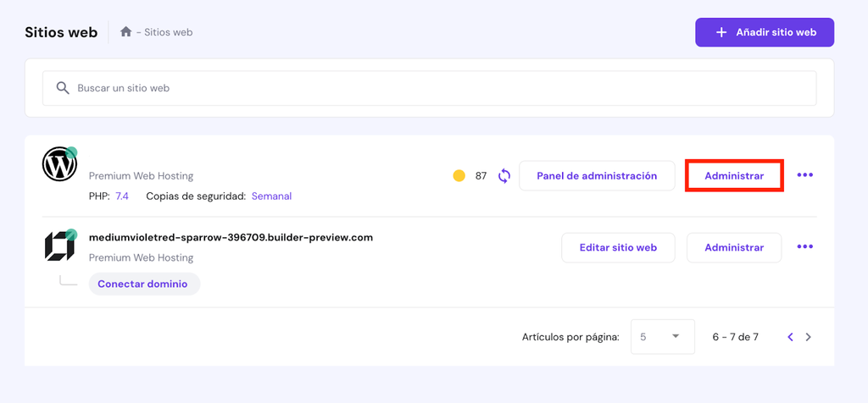Click the PHP 7.4 version link

[x=122, y=196]
